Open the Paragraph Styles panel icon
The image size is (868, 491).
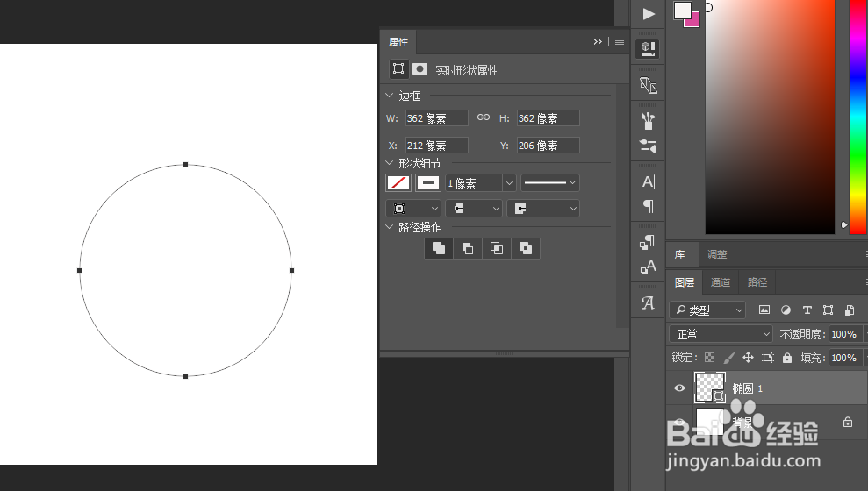pyautogui.click(x=648, y=242)
